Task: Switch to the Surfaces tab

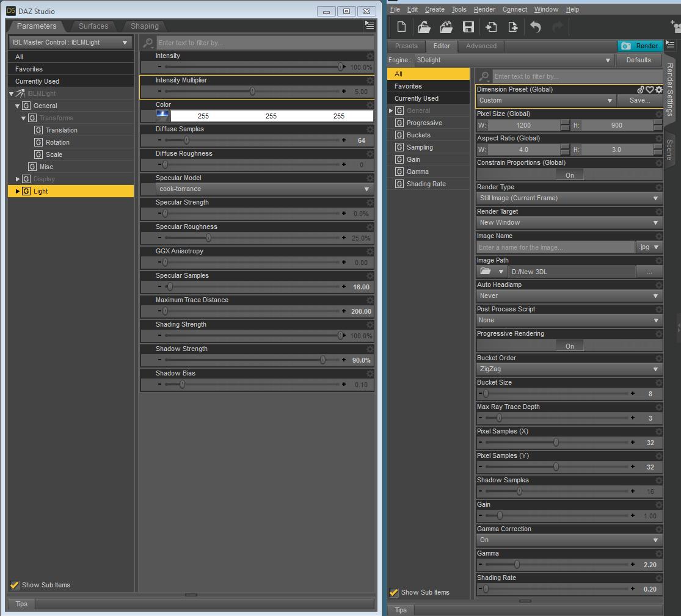Action: click(x=93, y=26)
